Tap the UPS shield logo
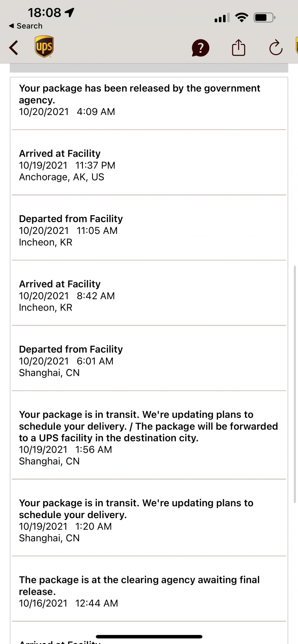298x644 pixels. (x=44, y=47)
